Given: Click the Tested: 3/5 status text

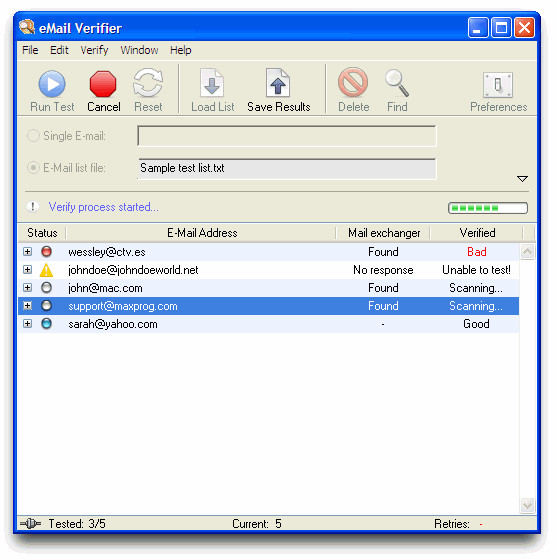Looking at the screenshot, I should tap(77, 524).
